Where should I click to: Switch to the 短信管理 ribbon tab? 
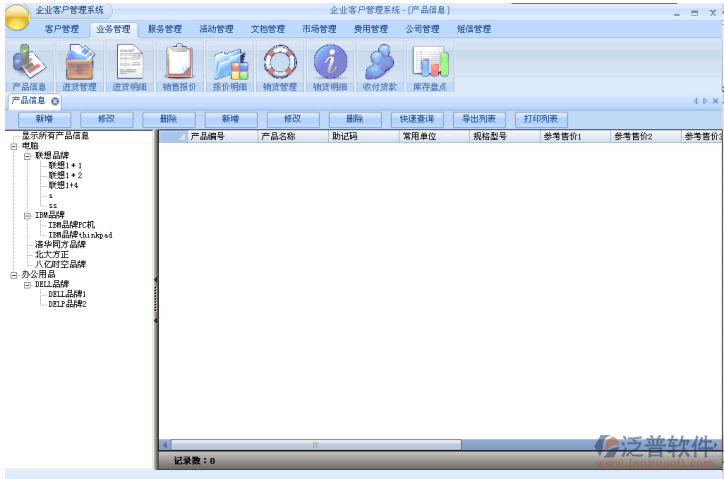point(474,29)
